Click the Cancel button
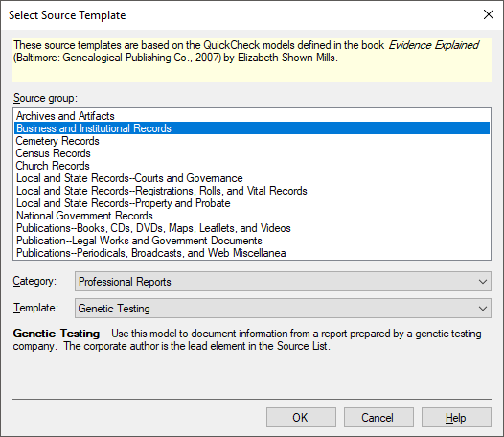 (378, 418)
